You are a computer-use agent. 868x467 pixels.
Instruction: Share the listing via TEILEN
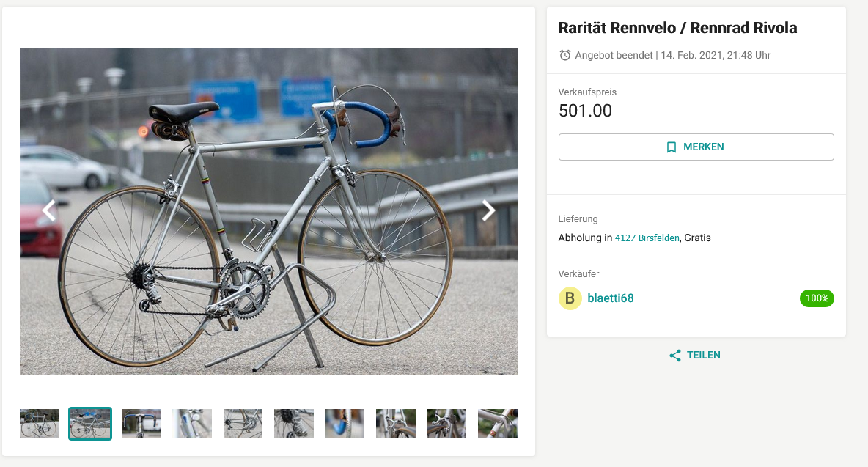(x=695, y=356)
